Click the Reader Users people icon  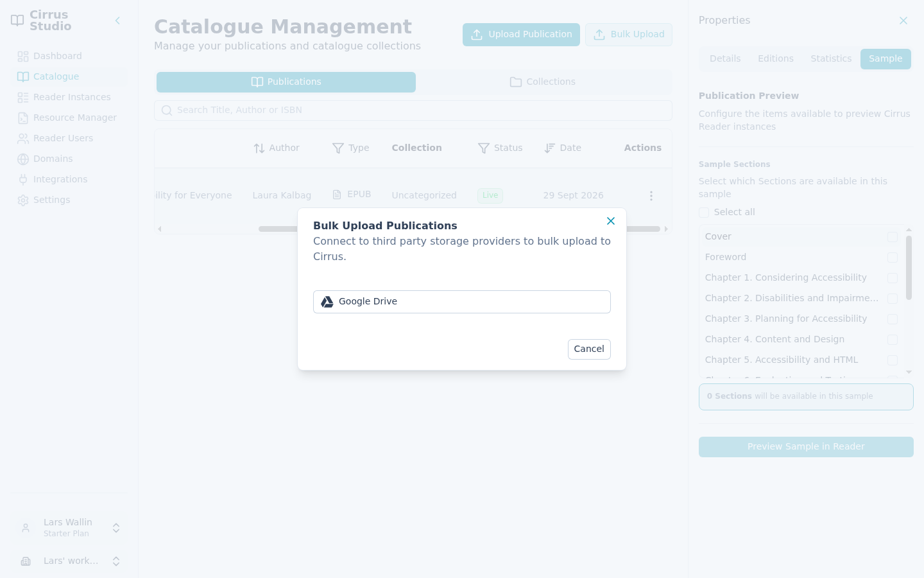coord(23,138)
